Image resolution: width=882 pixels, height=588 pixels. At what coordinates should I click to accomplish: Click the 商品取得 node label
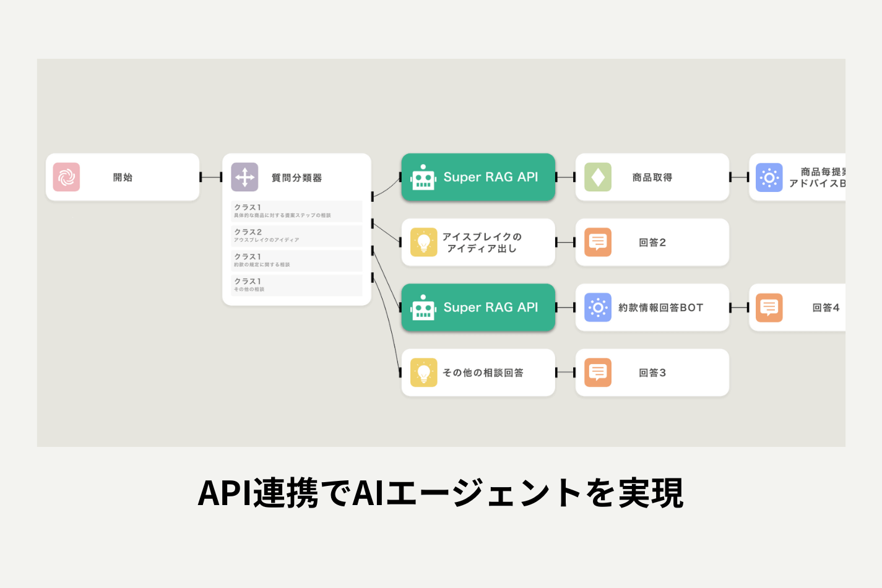[x=652, y=178]
